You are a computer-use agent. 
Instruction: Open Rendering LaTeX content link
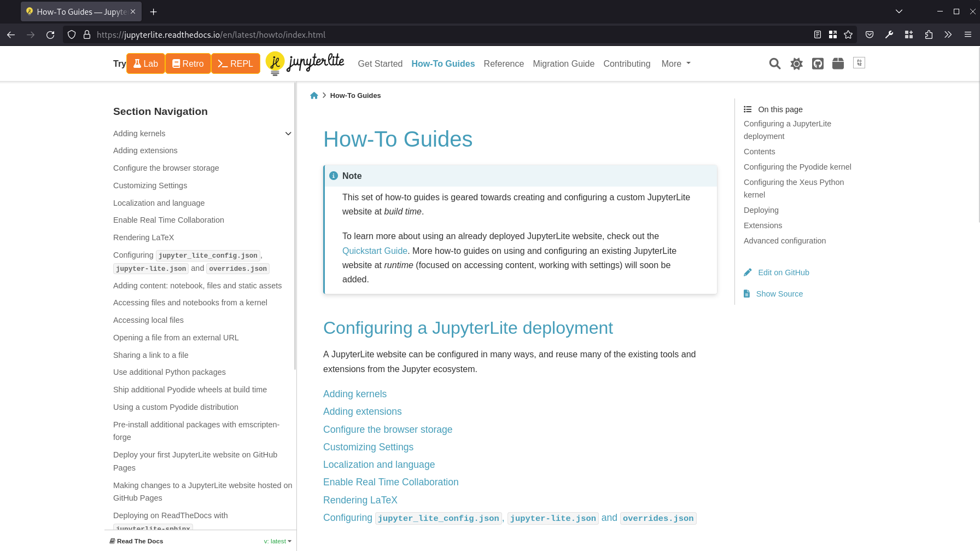click(x=360, y=500)
